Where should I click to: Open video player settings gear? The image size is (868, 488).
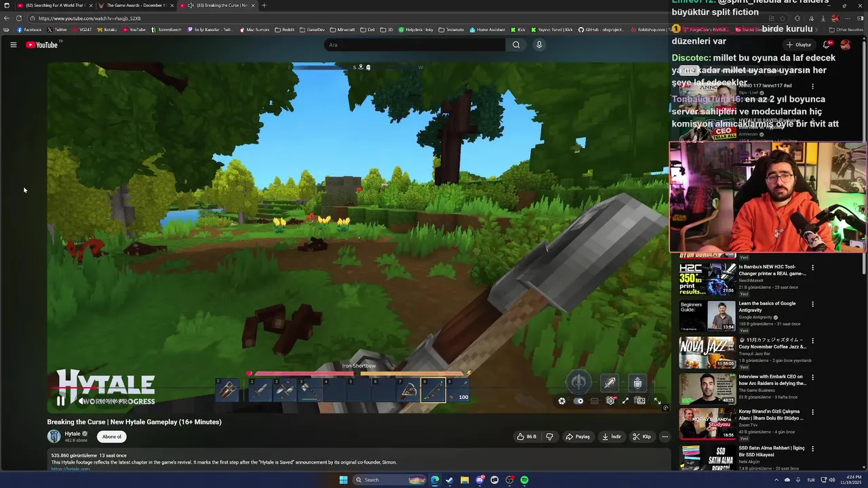pyautogui.click(x=610, y=401)
